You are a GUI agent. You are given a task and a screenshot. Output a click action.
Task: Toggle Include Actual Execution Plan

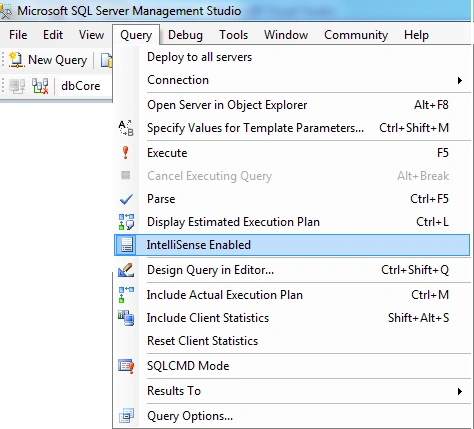(x=292, y=295)
